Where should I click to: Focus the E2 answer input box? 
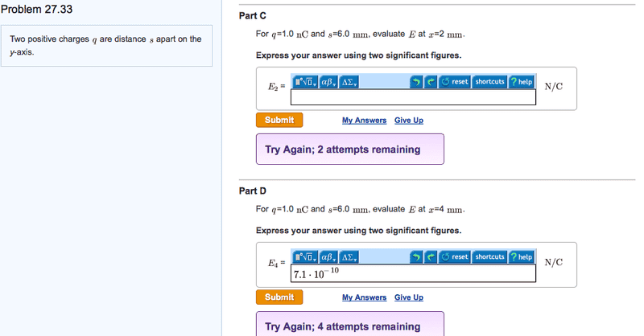pyautogui.click(x=413, y=97)
